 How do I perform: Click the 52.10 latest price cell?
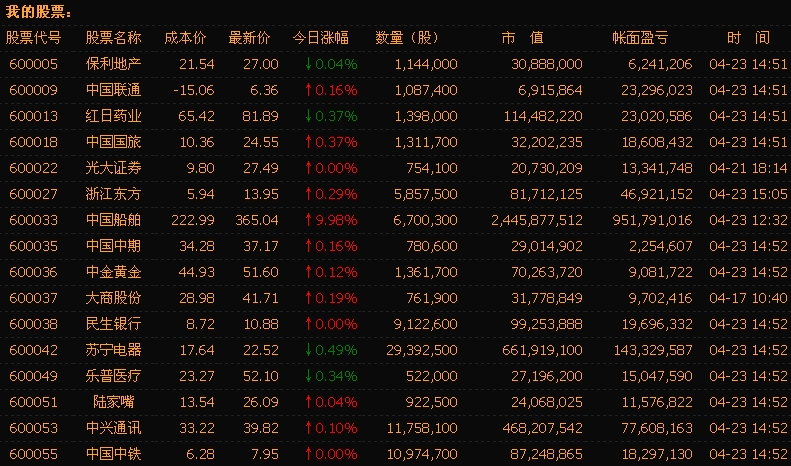click(261, 376)
